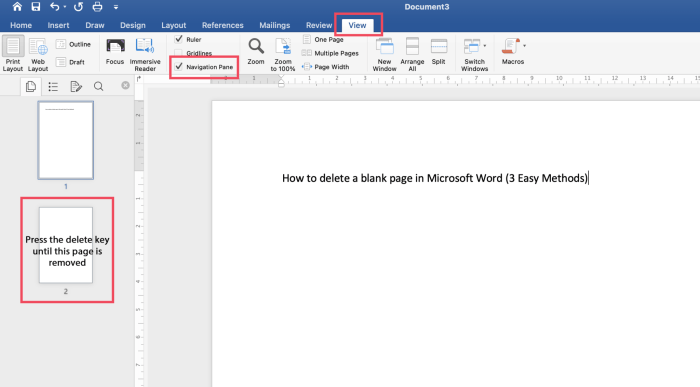Click Switch Windows button

click(x=474, y=54)
